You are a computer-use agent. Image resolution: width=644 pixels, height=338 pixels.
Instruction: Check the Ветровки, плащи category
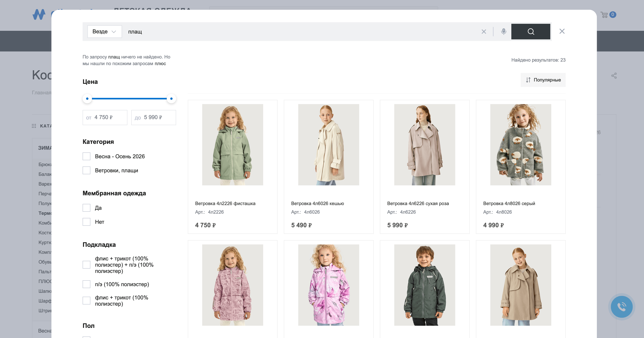coord(86,170)
